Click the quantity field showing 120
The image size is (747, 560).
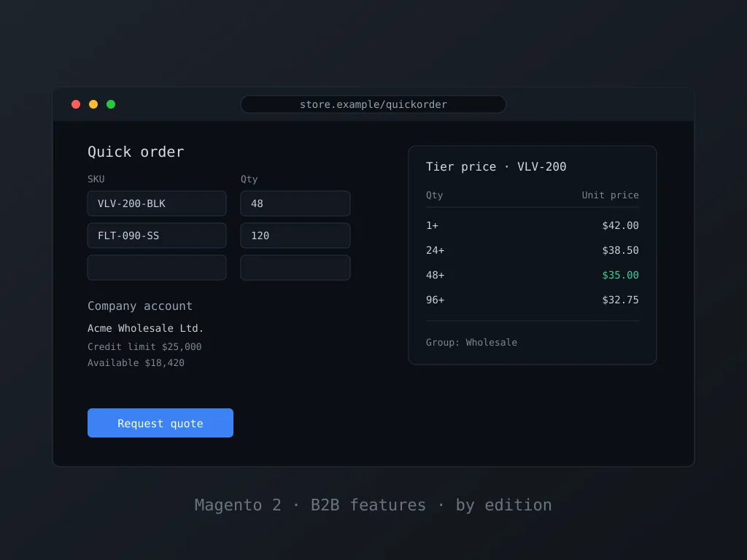[x=295, y=236]
